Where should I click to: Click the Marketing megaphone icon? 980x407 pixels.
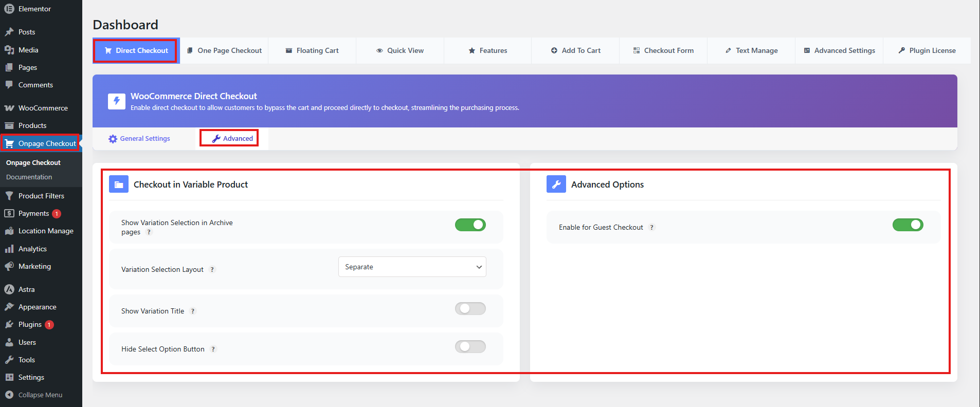[9, 266]
